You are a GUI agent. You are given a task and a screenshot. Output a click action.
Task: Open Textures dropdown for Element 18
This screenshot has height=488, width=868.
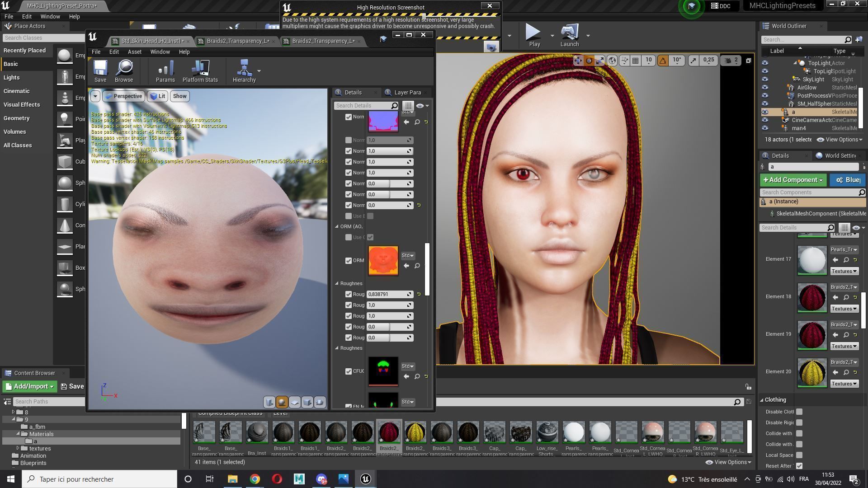click(x=844, y=309)
